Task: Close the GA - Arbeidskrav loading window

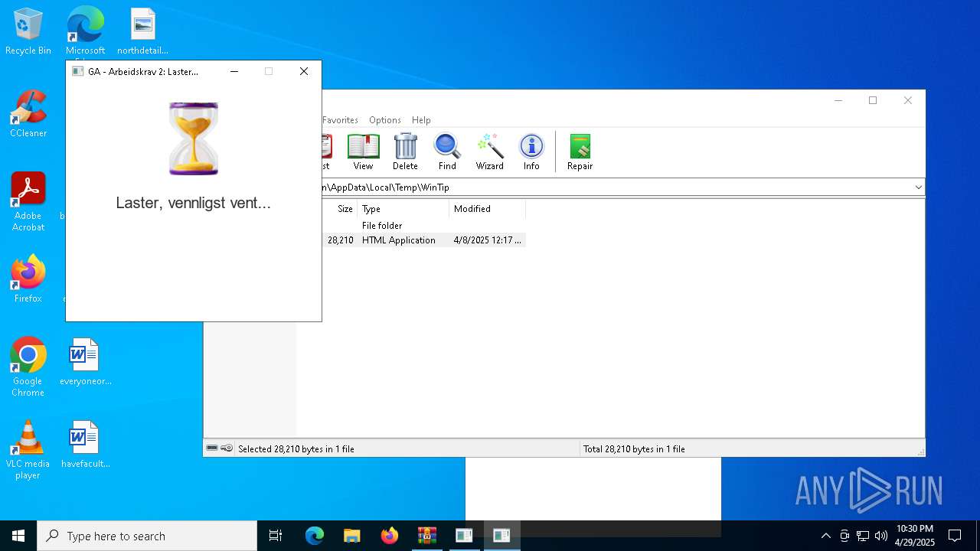Action: (x=304, y=71)
